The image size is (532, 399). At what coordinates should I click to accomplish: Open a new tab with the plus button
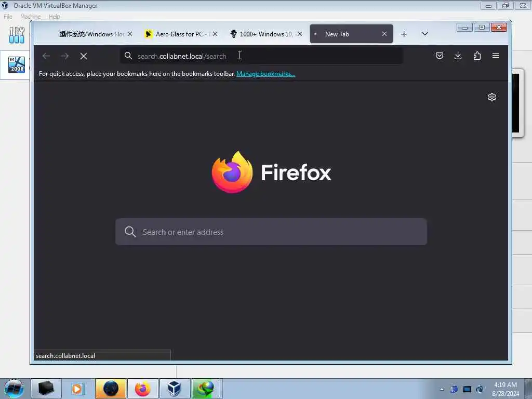click(x=404, y=34)
